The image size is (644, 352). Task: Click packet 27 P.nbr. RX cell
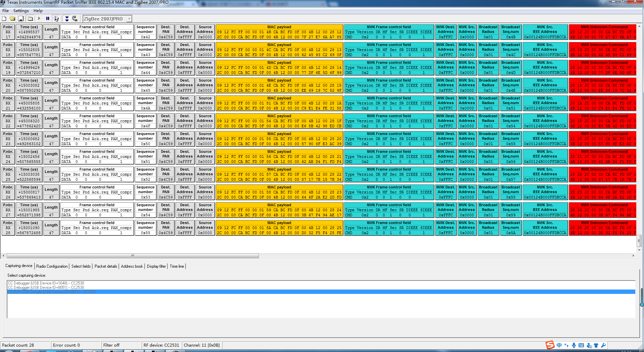coord(8,210)
